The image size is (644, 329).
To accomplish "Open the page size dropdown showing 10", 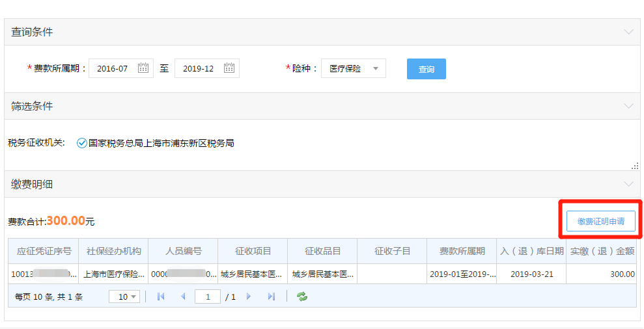I will (124, 296).
